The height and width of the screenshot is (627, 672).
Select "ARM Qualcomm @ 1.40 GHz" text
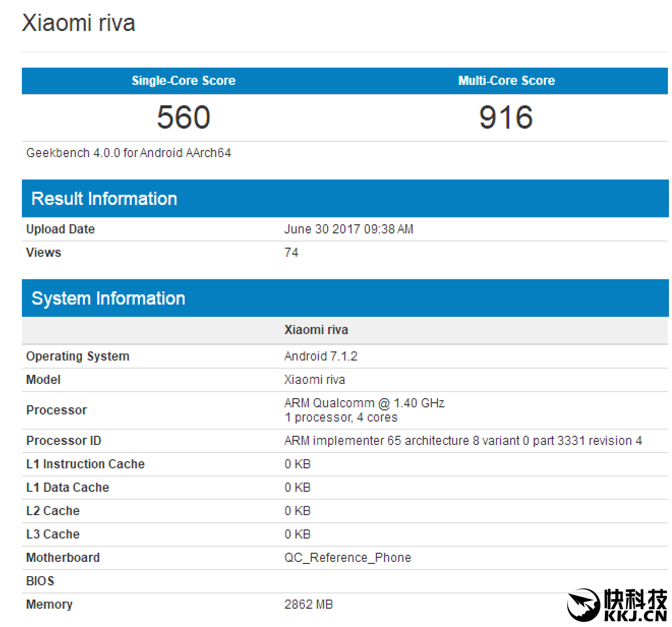click(x=365, y=403)
